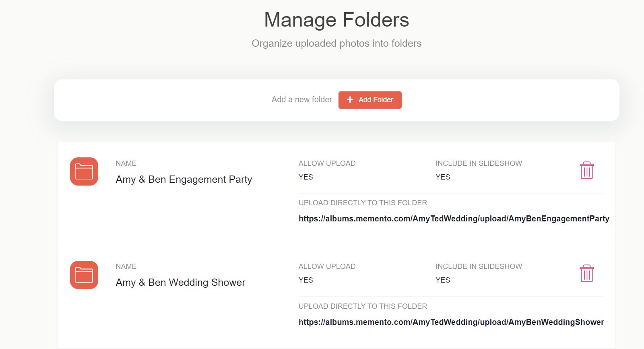Viewport: 644px width, 349px height.
Task: Click Allow Upload label in Engagement Party row
Action: click(x=327, y=163)
